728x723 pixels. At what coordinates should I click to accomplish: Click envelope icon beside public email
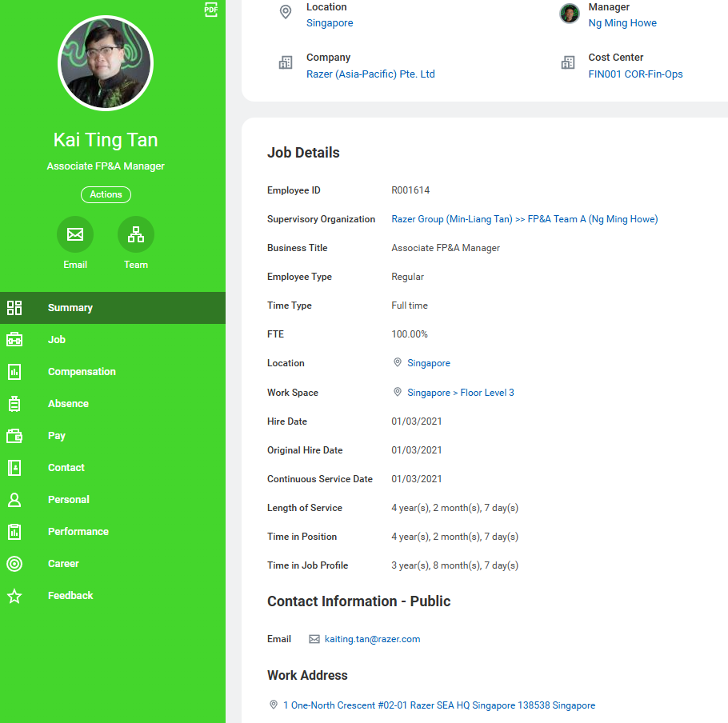point(314,639)
